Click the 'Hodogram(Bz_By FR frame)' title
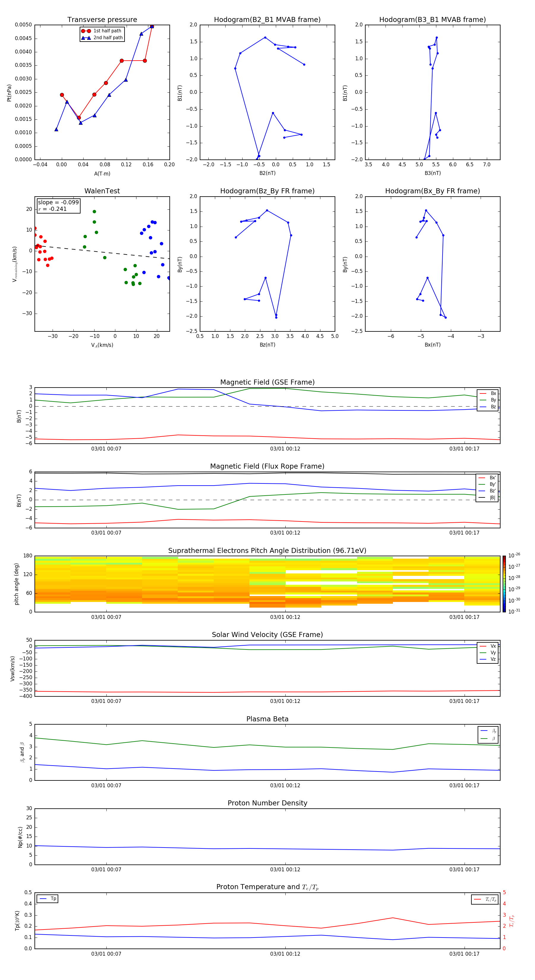Viewport: 535px width, 980px height. click(267, 191)
